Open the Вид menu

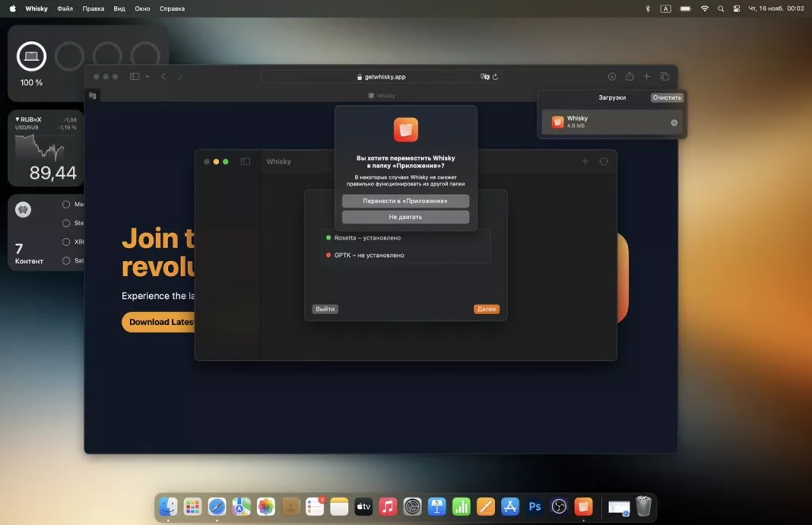[x=119, y=9]
